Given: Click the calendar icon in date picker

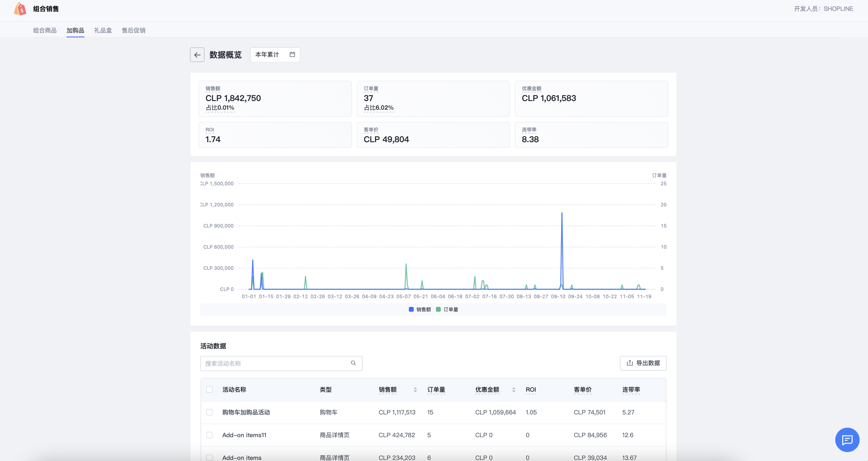Looking at the screenshot, I should [x=292, y=54].
